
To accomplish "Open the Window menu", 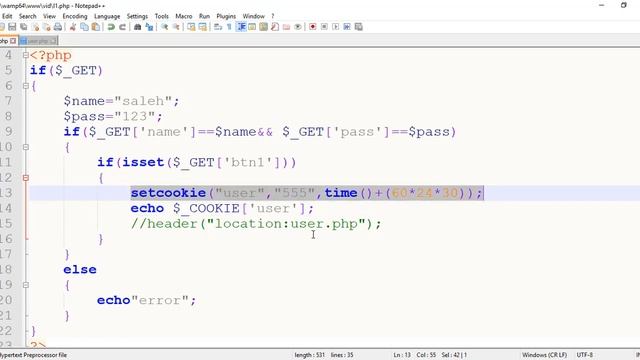I will pyautogui.click(x=253, y=16).
